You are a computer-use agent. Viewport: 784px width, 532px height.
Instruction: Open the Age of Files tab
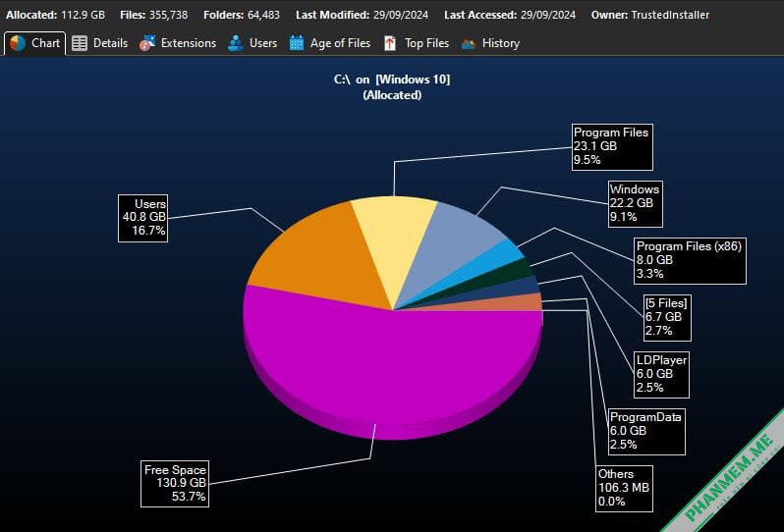(330, 43)
